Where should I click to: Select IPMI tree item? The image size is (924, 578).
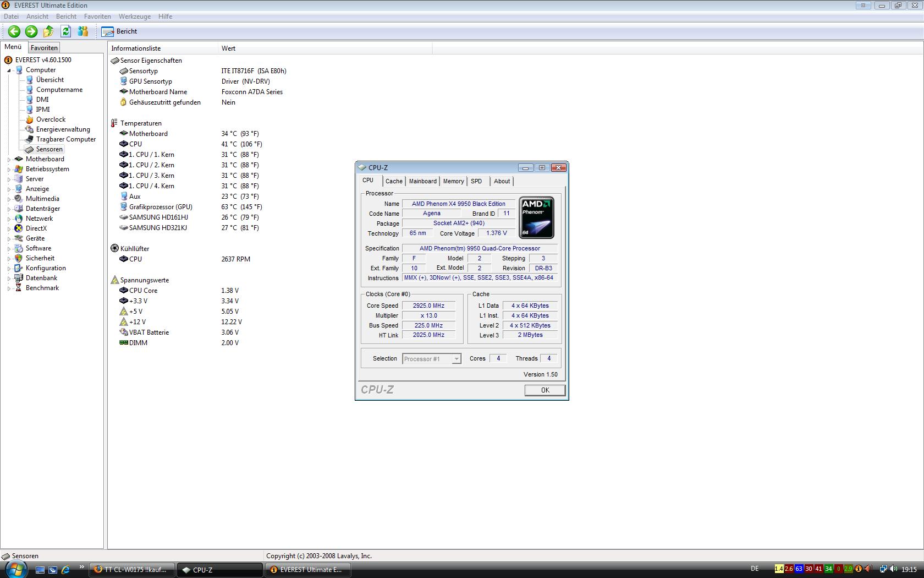pos(43,110)
